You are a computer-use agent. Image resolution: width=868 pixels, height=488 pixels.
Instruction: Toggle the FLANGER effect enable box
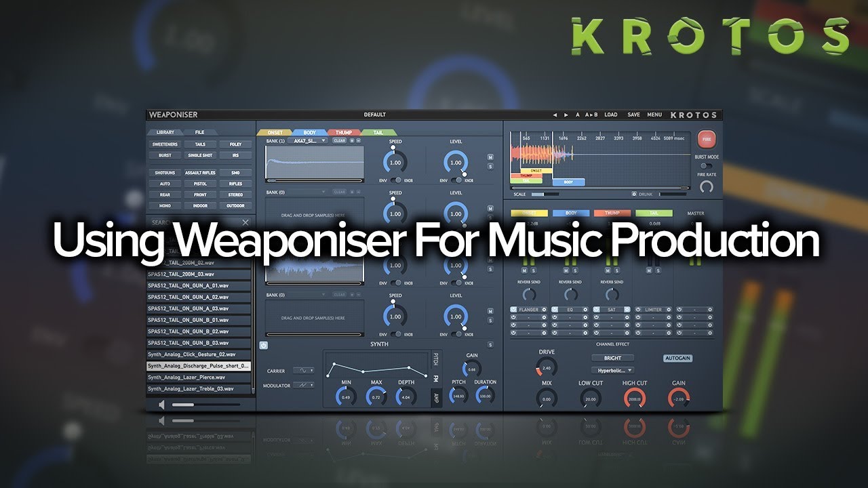tap(513, 309)
